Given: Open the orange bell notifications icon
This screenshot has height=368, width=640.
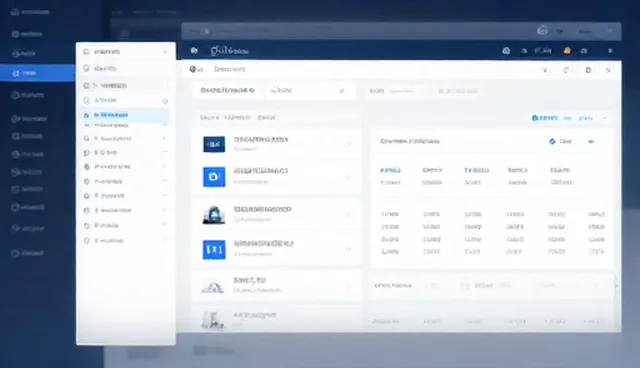Looking at the screenshot, I should 567,50.
